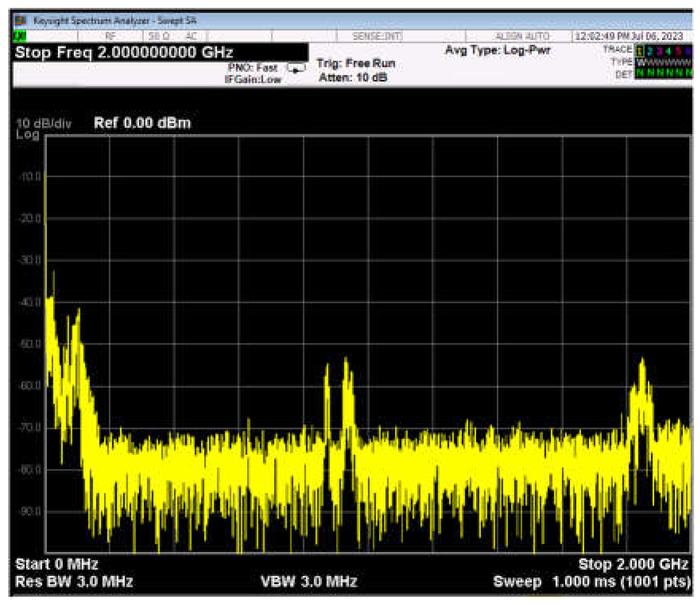This screenshot has height=605, width=700.
Task: Click the RF input status cell
Action: coord(111,37)
